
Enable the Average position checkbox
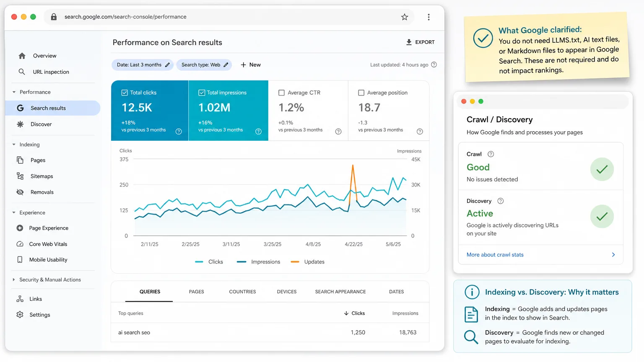pyautogui.click(x=361, y=93)
